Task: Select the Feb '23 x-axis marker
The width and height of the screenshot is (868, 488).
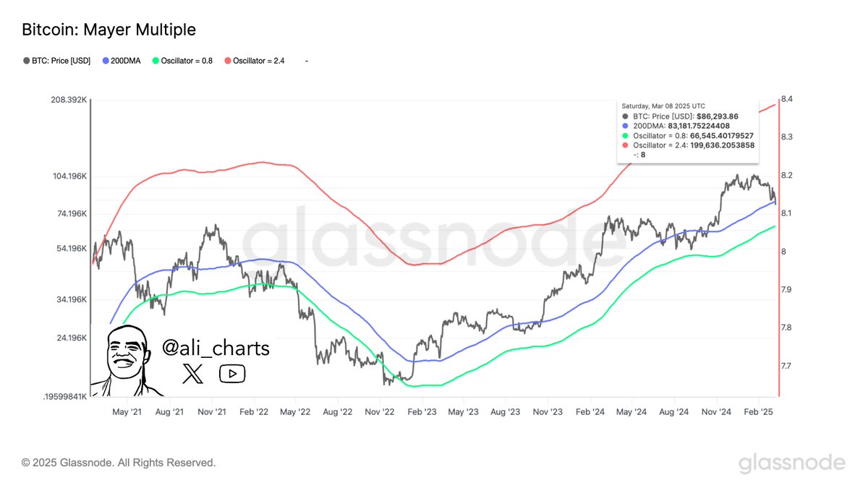Action: pyautogui.click(x=420, y=412)
